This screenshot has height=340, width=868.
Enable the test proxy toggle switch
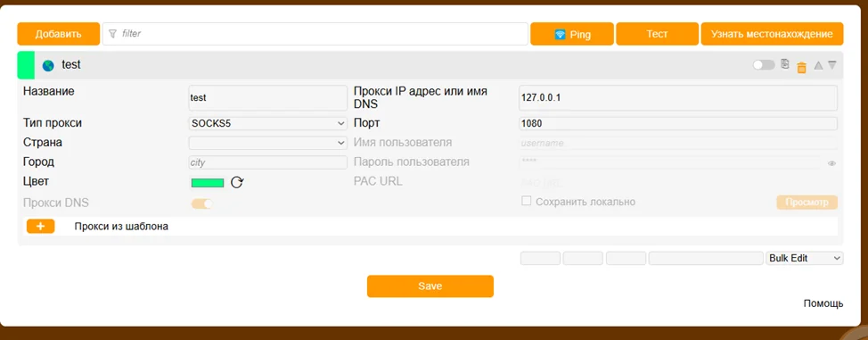pyautogui.click(x=764, y=65)
